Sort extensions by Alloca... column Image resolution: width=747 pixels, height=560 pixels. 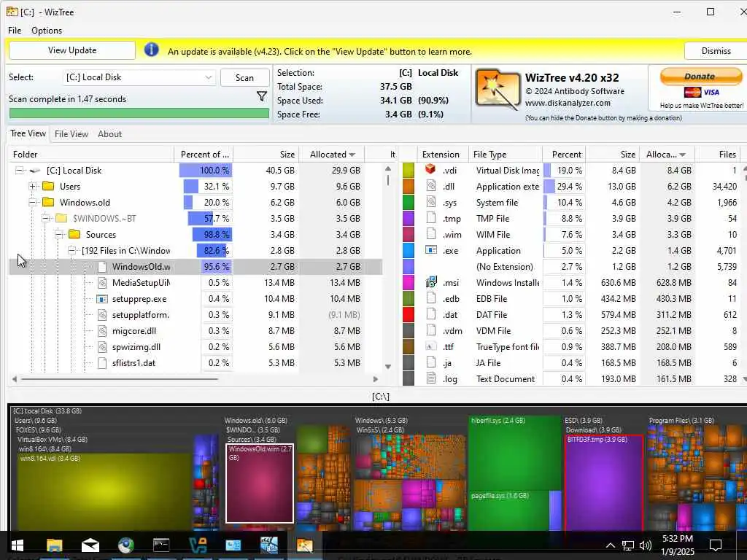[x=665, y=155]
